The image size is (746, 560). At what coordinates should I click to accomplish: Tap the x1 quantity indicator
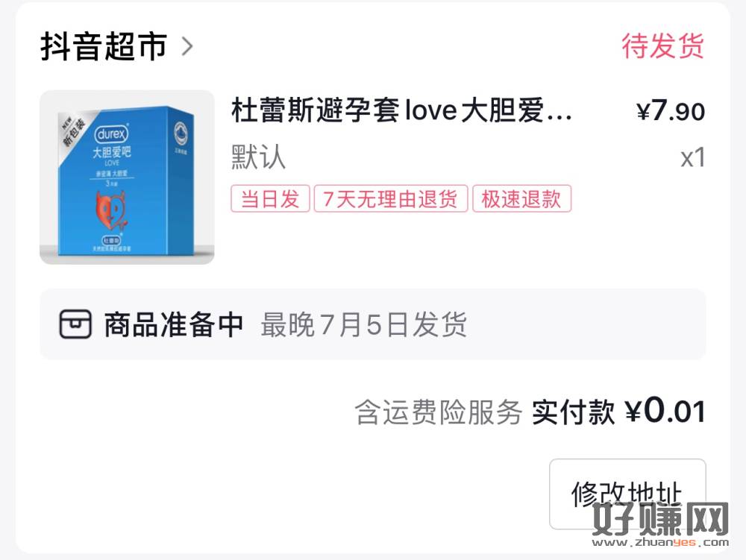(x=693, y=157)
